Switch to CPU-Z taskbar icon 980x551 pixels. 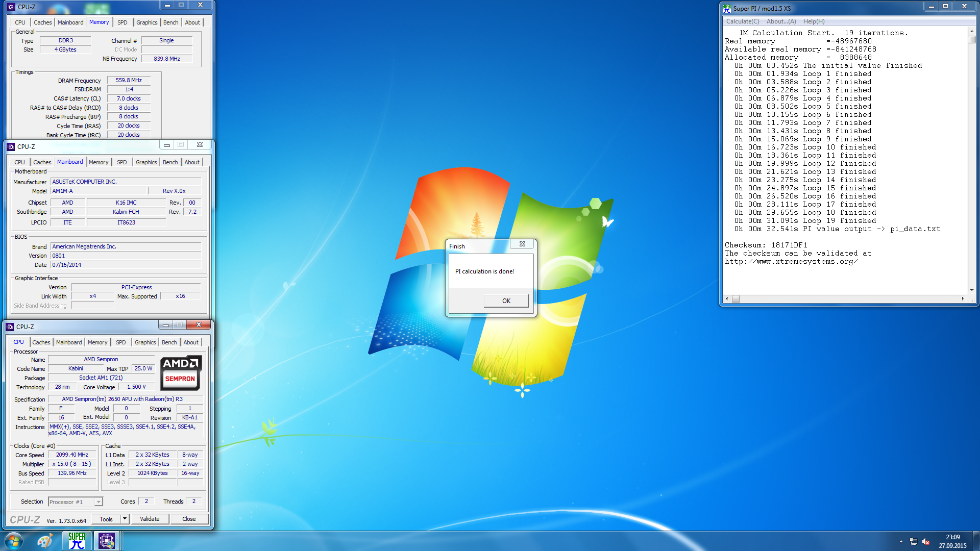(x=107, y=541)
